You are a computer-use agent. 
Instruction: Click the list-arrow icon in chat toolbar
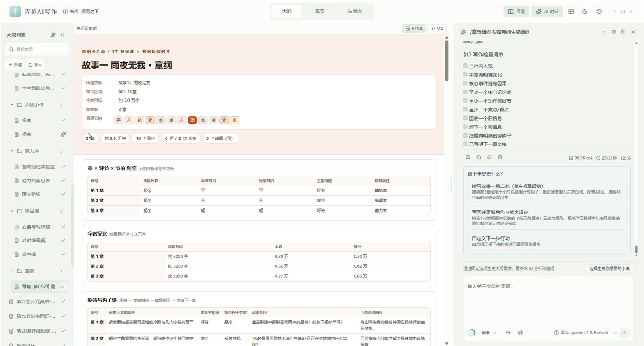click(508, 333)
